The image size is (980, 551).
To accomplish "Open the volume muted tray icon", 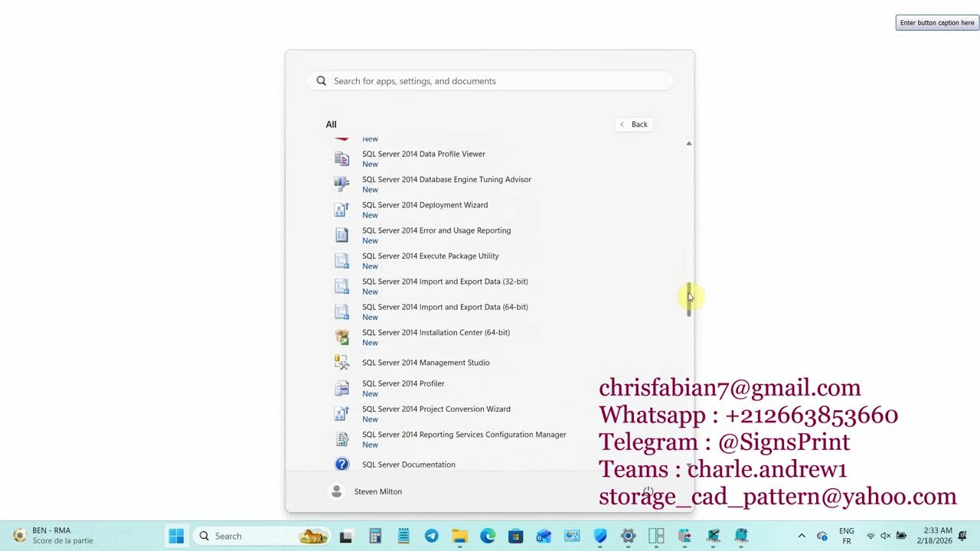I will click(x=886, y=536).
